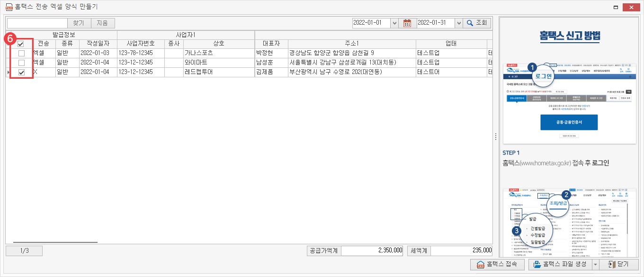Click the 발급정보 group header
Screen dimensions: 644x277
point(64,35)
